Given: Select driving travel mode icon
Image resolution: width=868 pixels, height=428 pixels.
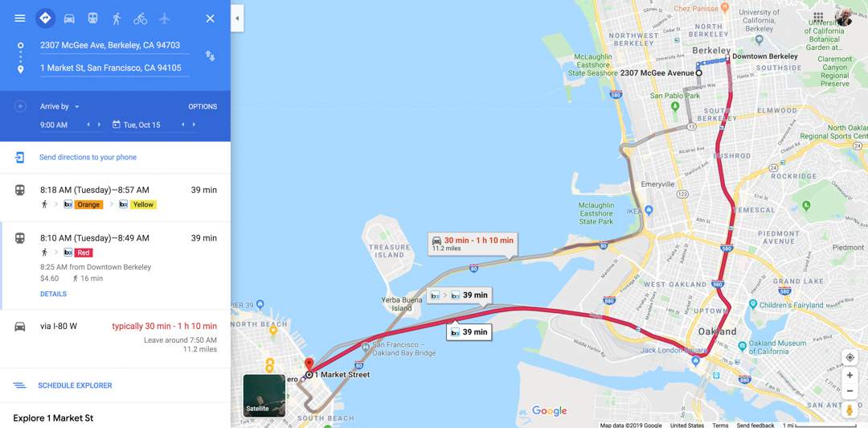Looking at the screenshot, I should point(69,19).
